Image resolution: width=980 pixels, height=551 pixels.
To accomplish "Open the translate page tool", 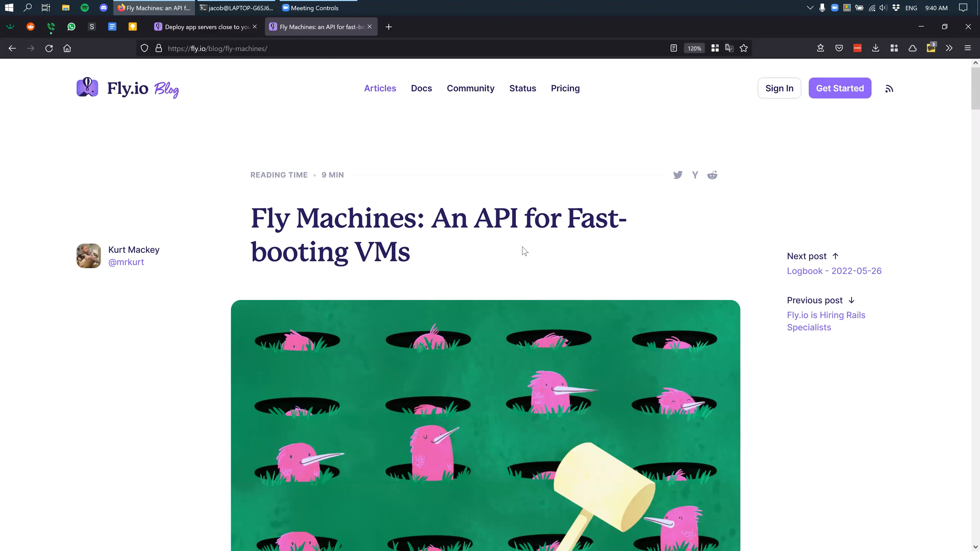I will [x=729, y=48].
